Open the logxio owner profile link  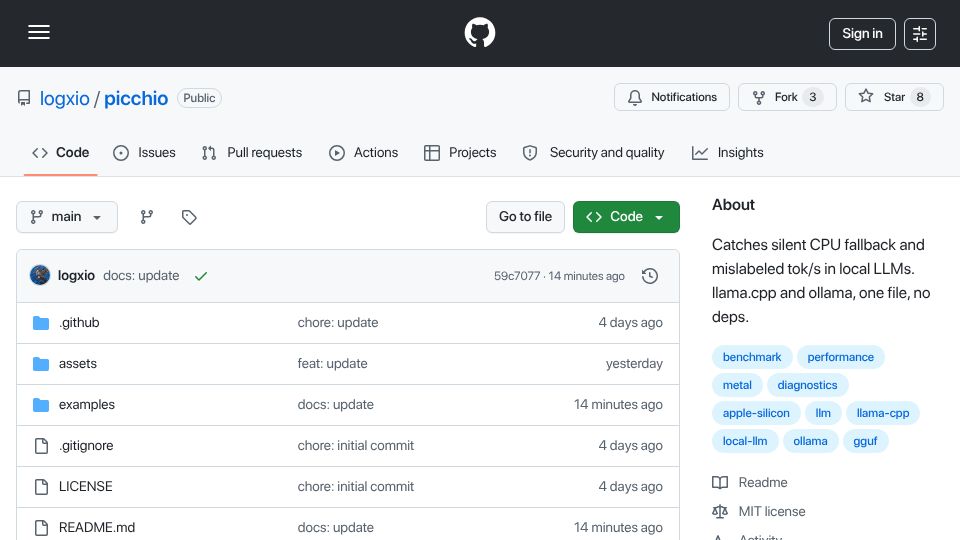[x=64, y=98]
